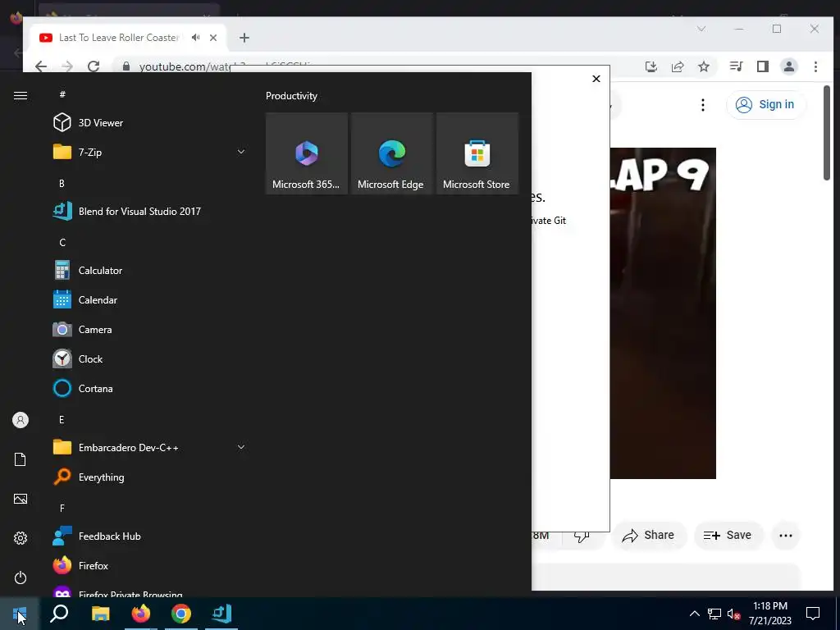Close the white popup with X

(x=596, y=79)
